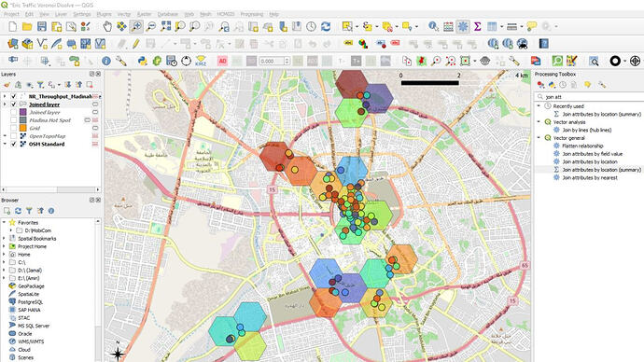This screenshot has height=362, width=644.
Task: Expand the bold Joined layer legend
Action: click(5, 104)
